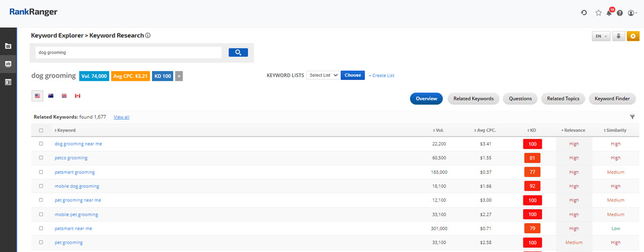
Task: Open the filter funnel icon above table
Action: [x=632, y=117]
